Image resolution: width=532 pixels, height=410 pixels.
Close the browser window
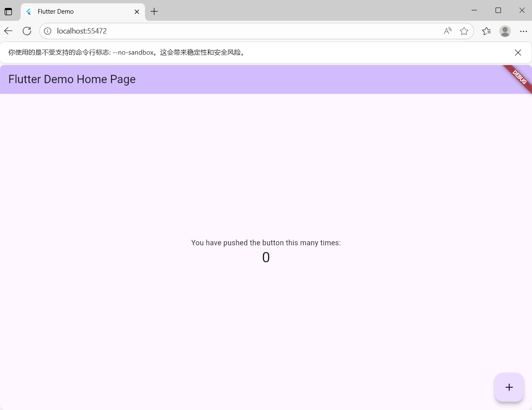coord(522,10)
